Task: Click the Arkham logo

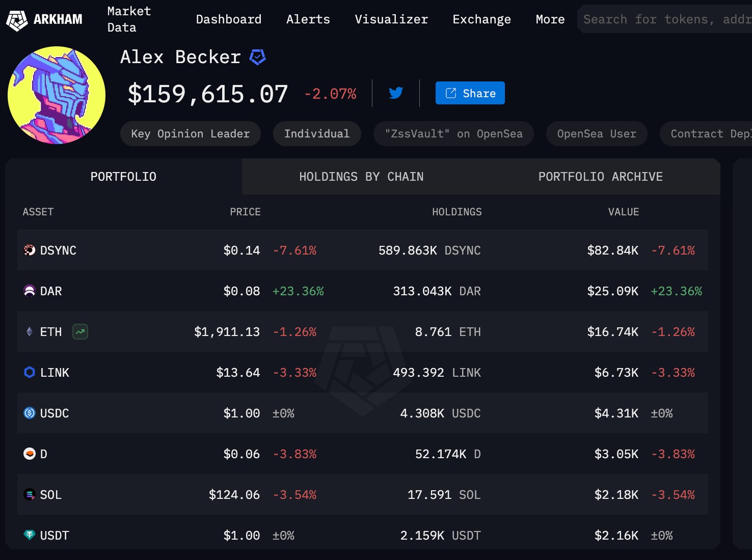Action: (x=44, y=19)
